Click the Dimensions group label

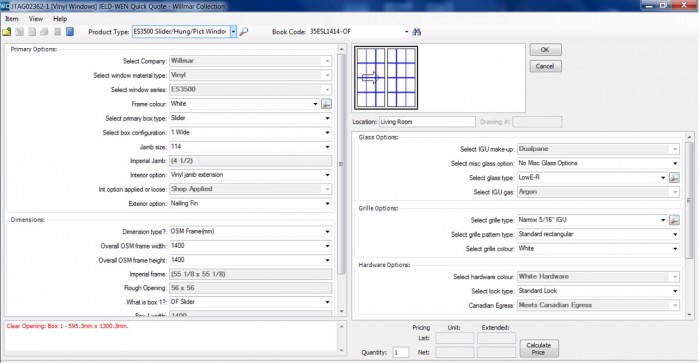tap(28, 220)
